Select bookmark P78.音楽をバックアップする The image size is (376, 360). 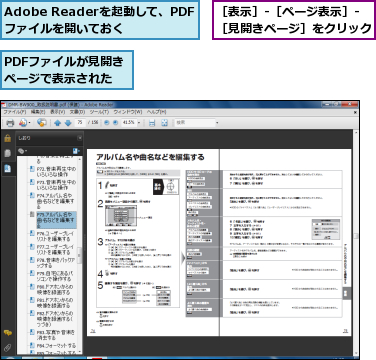[x=56, y=263]
